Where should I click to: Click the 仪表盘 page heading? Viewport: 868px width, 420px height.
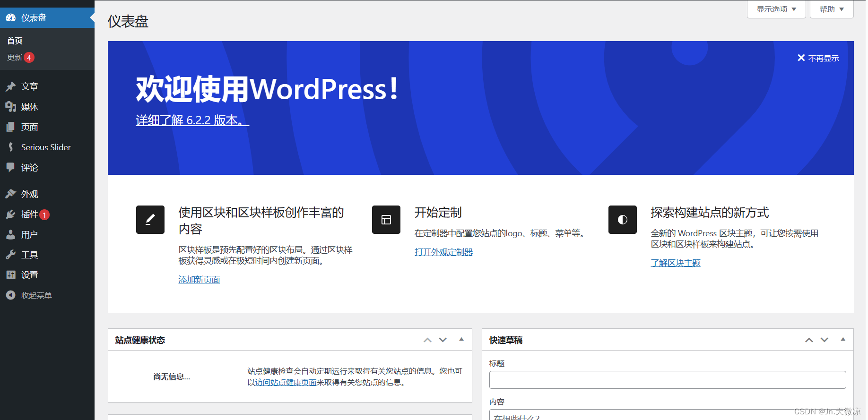point(128,21)
